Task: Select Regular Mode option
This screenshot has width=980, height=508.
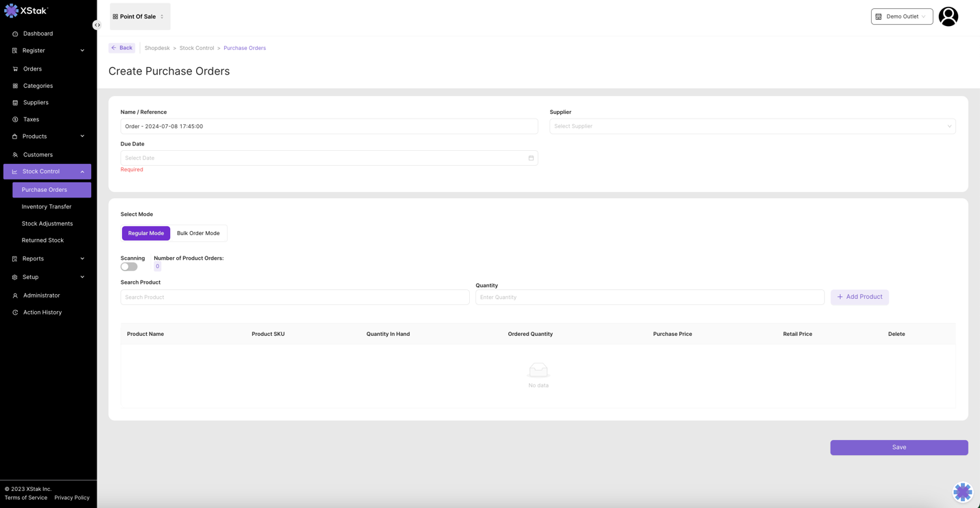Action: click(x=146, y=233)
